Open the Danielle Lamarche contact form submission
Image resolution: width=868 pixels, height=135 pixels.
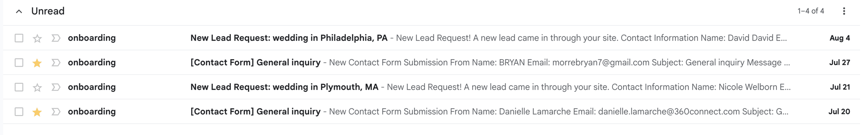(431, 111)
